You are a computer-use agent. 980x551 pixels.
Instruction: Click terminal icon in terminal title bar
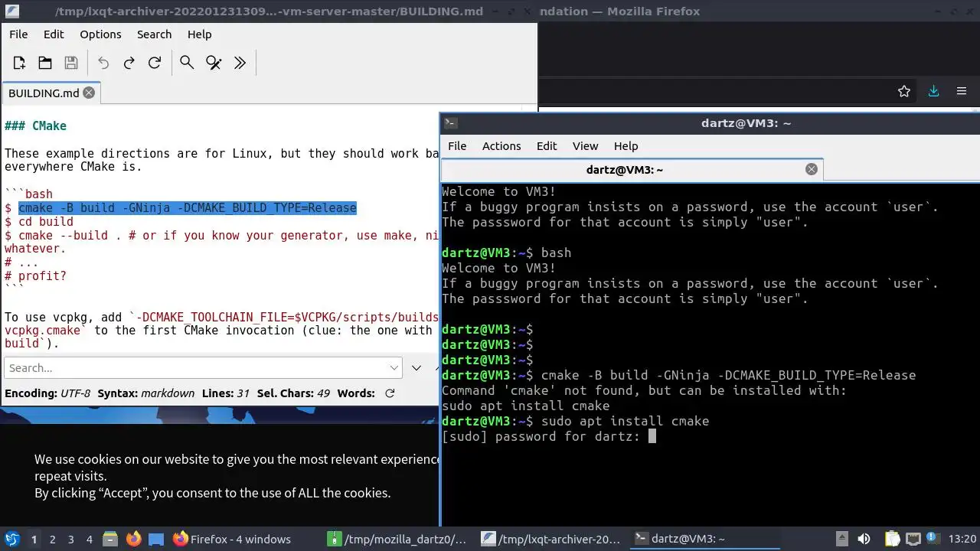click(x=451, y=123)
